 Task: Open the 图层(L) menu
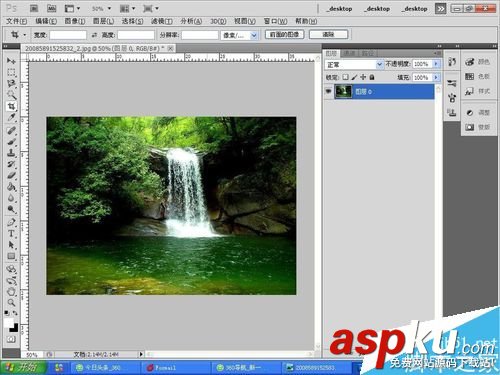103,21
